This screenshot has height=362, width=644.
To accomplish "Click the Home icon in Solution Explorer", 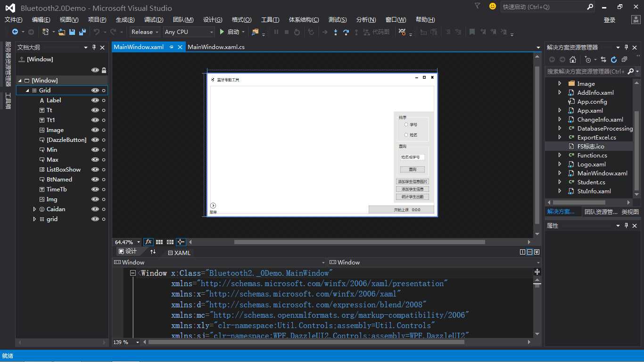I will 573,59.
